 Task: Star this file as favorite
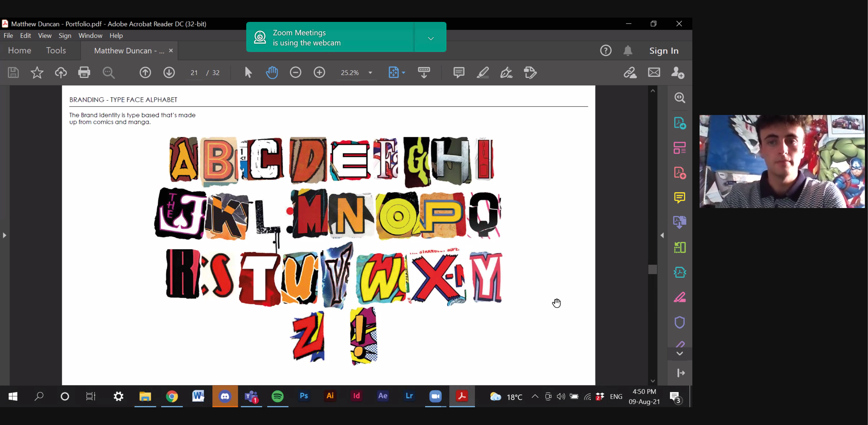click(37, 73)
